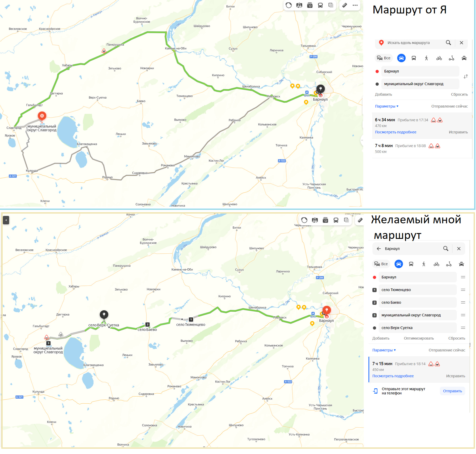The height and width of the screenshot is (454, 476).
Task: Edit село Баево waypoint field
Action: pyautogui.click(x=417, y=302)
